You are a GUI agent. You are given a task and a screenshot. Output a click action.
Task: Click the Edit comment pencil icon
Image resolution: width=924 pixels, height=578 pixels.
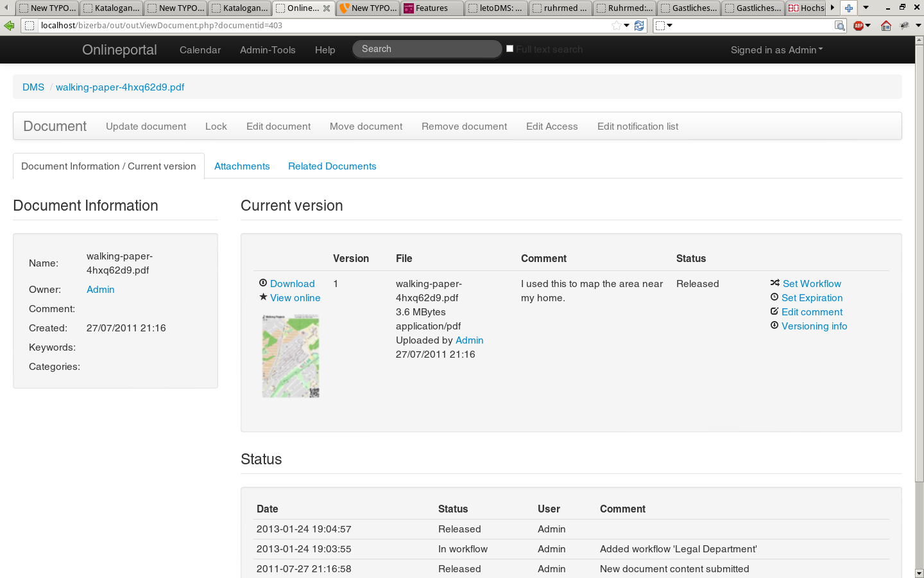coord(774,311)
